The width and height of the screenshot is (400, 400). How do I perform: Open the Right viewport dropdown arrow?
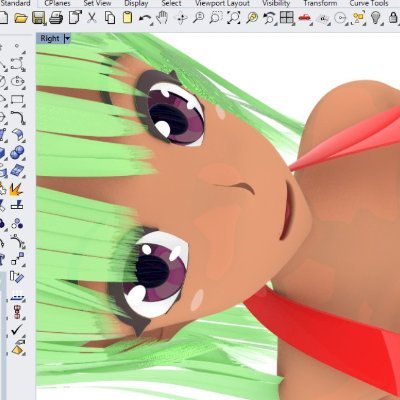[x=67, y=39]
